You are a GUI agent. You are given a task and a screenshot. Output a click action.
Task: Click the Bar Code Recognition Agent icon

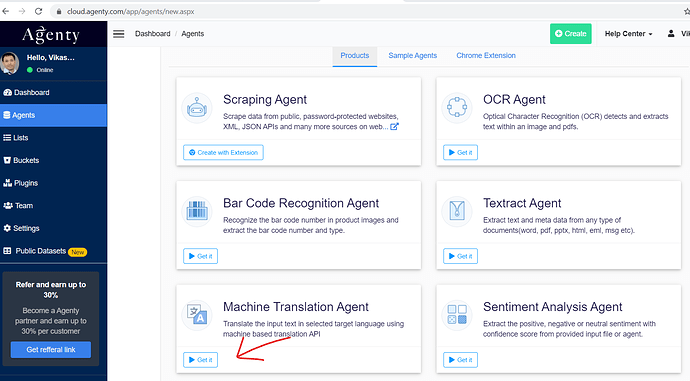(197, 211)
